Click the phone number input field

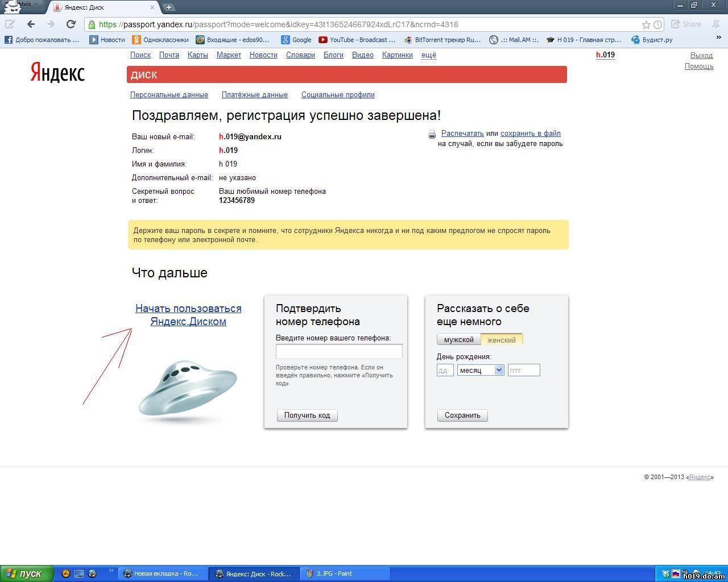point(339,351)
